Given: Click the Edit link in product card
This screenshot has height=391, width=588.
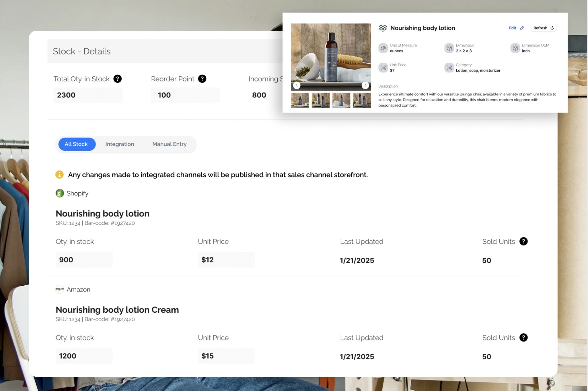Looking at the screenshot, I should pyautogui.click(x=512, y=28).
